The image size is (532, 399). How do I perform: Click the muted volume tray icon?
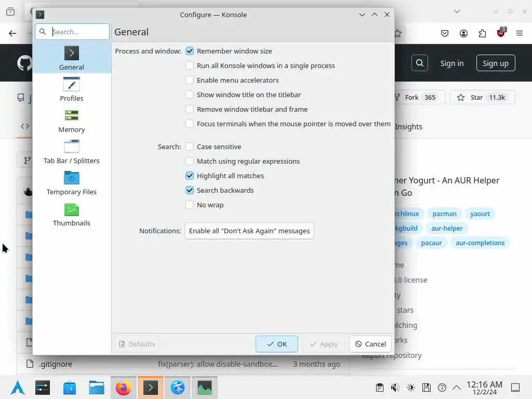click(395, 388)
